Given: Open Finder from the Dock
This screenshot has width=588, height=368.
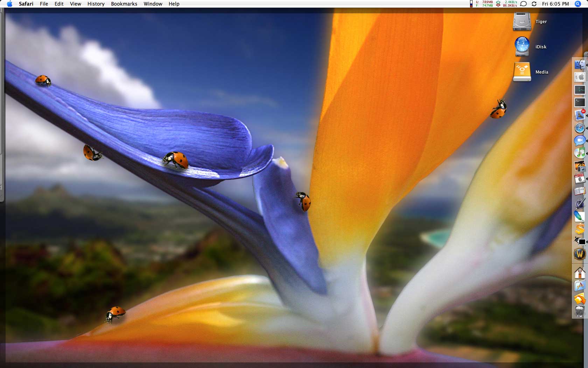Looking at the screenshot, I should (580, 65).
